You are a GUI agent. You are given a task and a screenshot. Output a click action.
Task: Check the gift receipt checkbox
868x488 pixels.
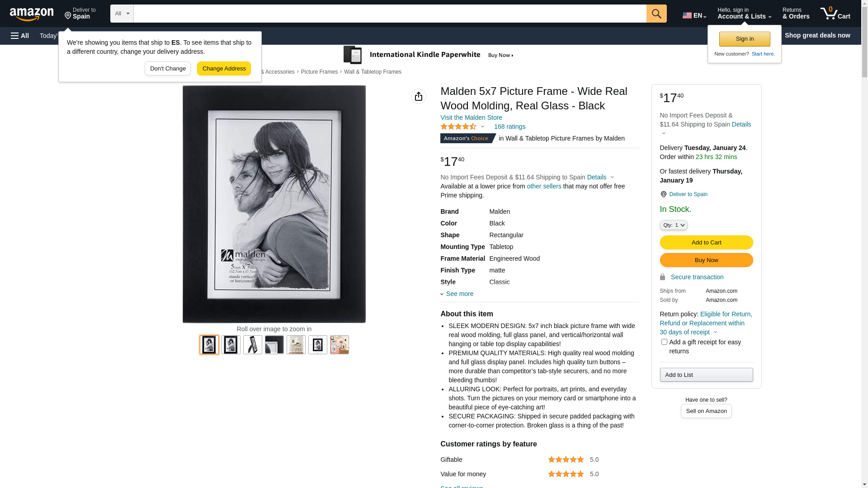point(664,342)
